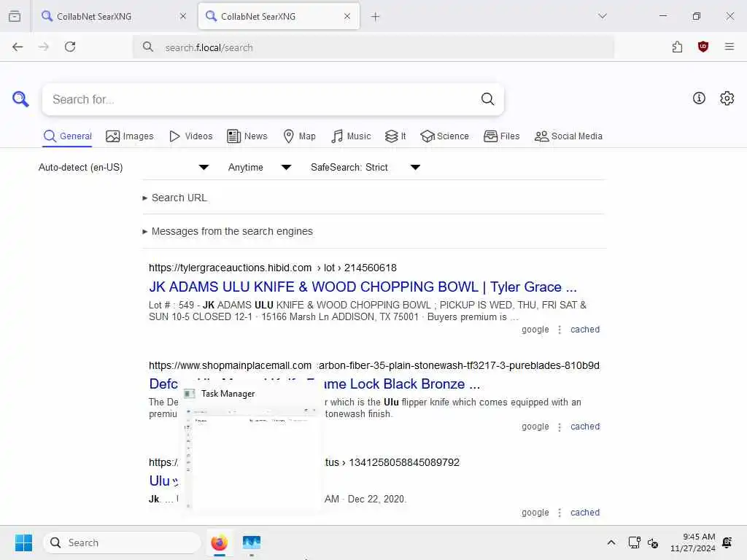This screenshot has width=747, height=560.
Task: Click the Windows taskbar Search box
Action: click(122, 542)
